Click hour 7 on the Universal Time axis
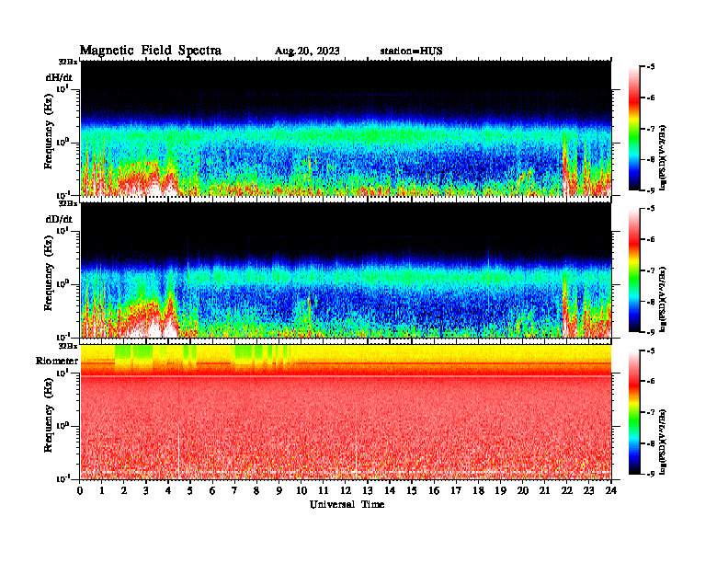 [234, 491]
